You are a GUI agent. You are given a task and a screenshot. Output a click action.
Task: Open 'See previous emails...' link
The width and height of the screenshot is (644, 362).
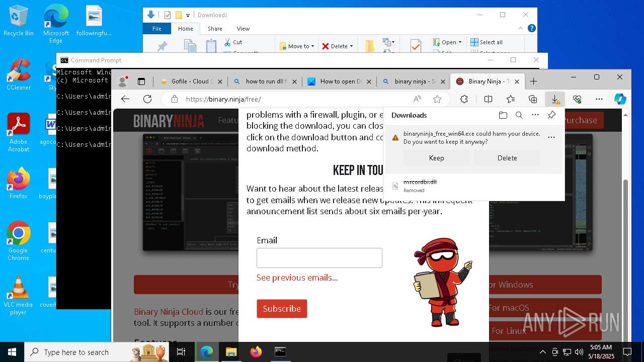[x=297, y=278]
